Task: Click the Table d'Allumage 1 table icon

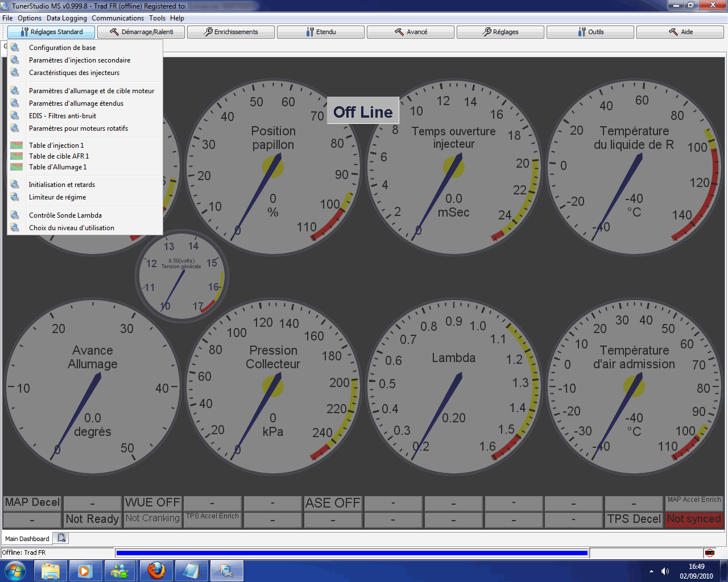Action: [x=16, y=167]
